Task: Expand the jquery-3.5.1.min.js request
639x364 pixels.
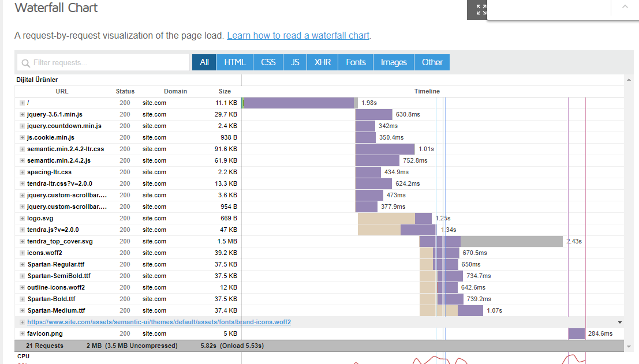Action: (x=22, y=114)
